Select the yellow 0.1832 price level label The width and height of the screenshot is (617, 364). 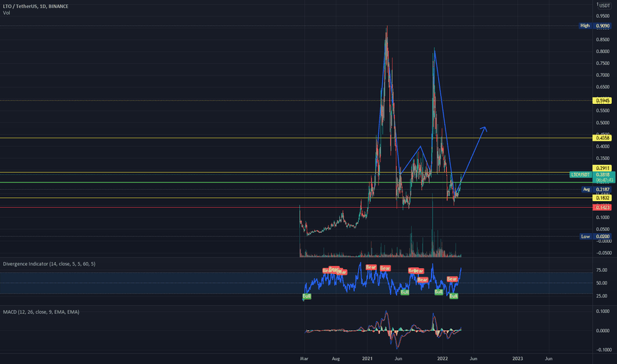pos(602,198)
